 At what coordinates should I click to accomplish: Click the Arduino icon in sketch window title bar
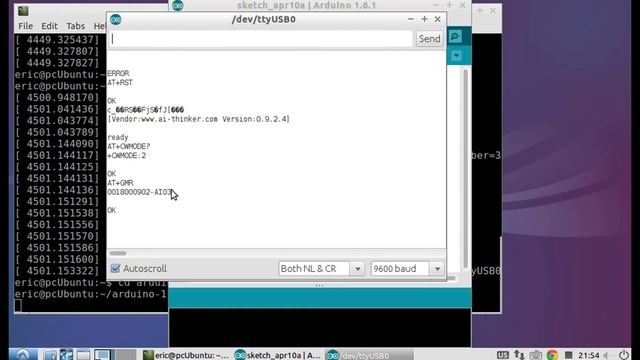(178, 5)
